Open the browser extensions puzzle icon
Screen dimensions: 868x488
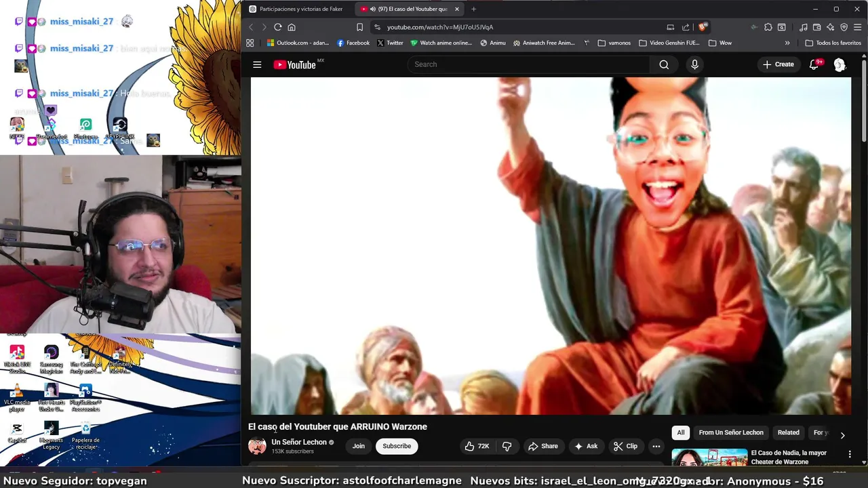768,27
